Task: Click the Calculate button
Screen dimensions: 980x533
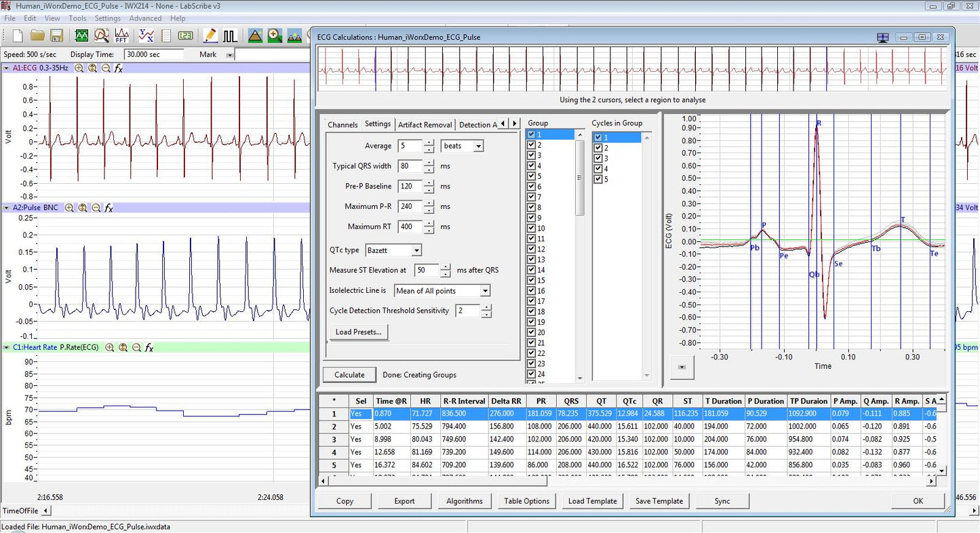Action: (349, 374)
